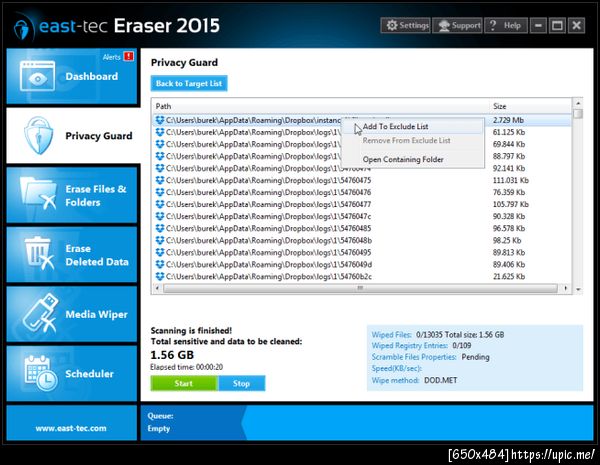Click the 111.031 Kb size value
Screen dimensions: 600x465
coord(511,180)
